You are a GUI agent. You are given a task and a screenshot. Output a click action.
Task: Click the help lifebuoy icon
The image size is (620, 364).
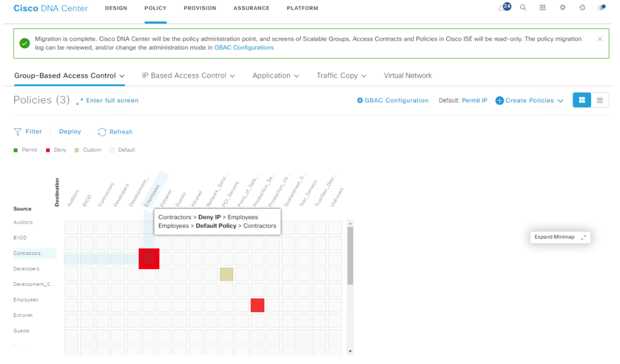coord(582,8)
